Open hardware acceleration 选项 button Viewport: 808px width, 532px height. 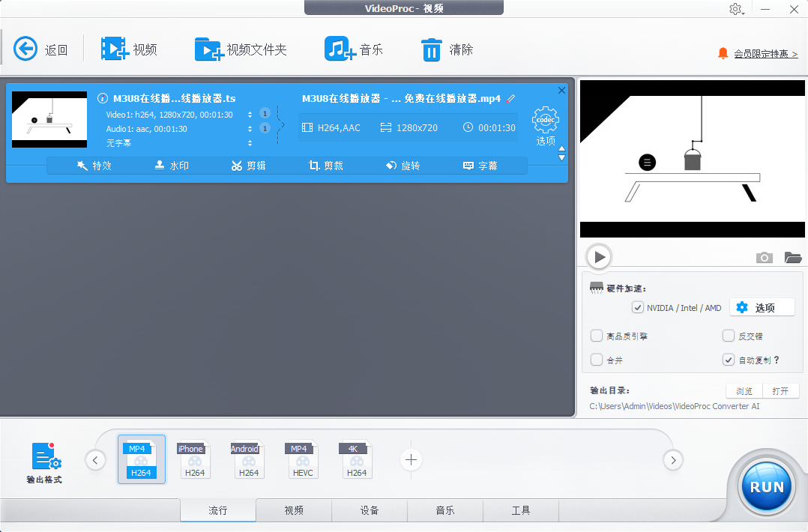tap(762, 307)
